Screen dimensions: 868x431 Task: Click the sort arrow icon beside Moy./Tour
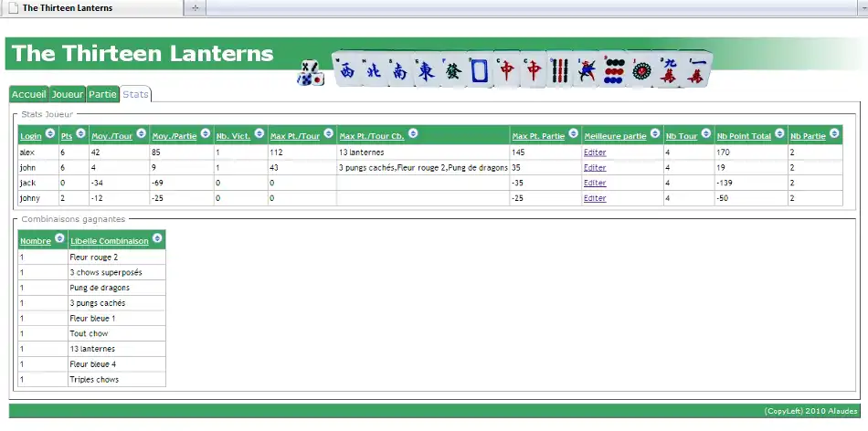(x=141, y=133)
